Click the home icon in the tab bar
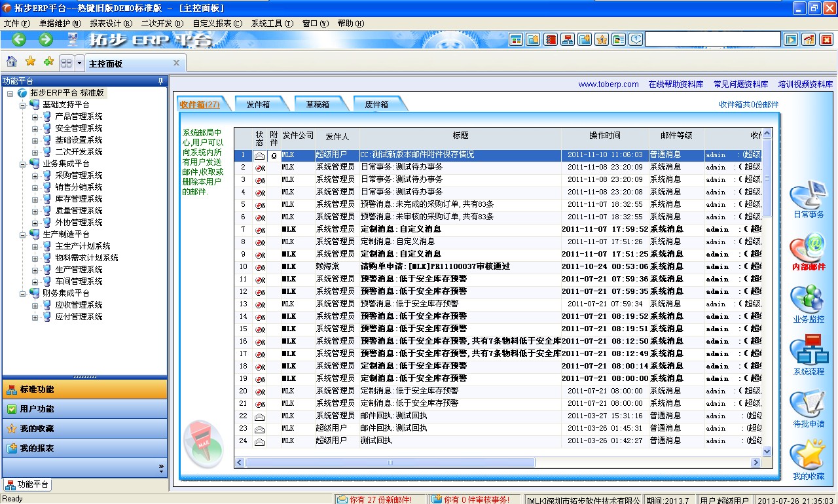838x504 pixels. 12,62
